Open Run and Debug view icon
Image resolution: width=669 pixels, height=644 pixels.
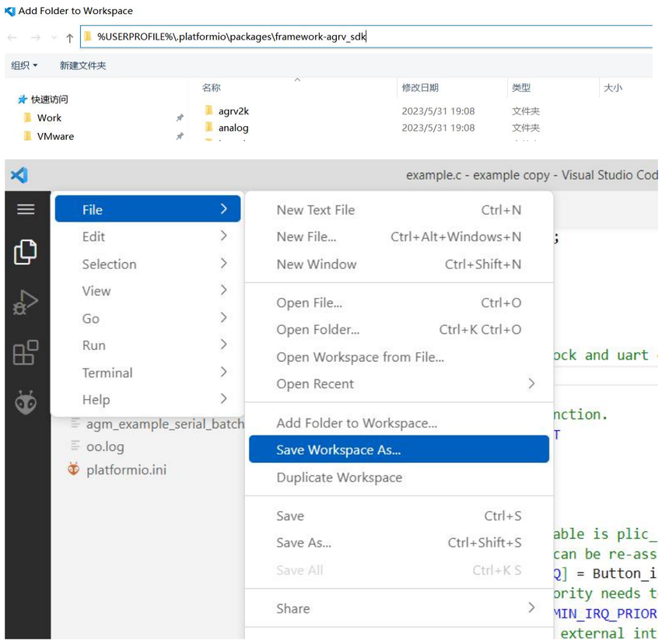[25, 303]
